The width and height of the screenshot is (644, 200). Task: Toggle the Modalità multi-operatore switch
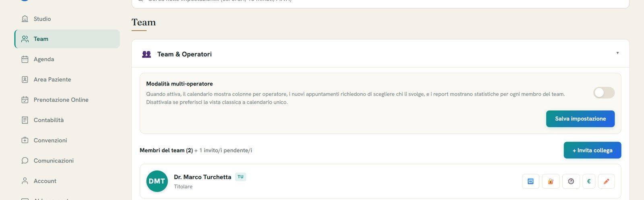pyautogui.click(x=604, y=93)
